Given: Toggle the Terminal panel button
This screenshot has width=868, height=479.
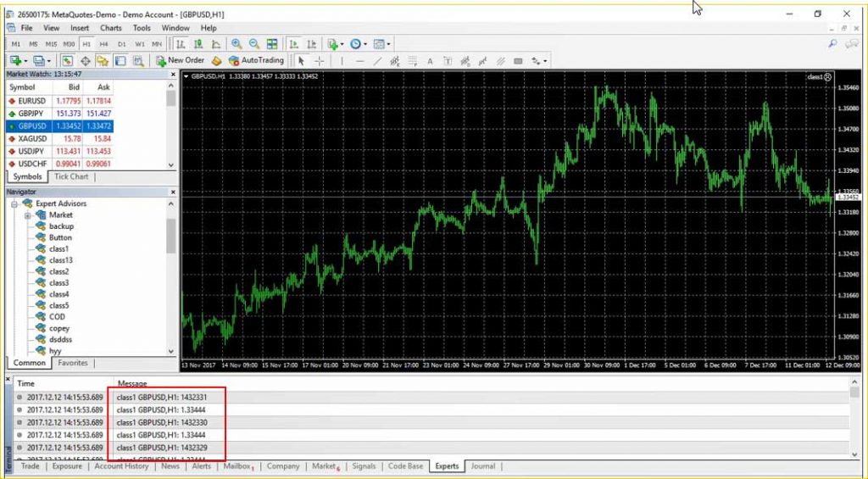Looking at the screenshot, I should (x=120, y=61).
